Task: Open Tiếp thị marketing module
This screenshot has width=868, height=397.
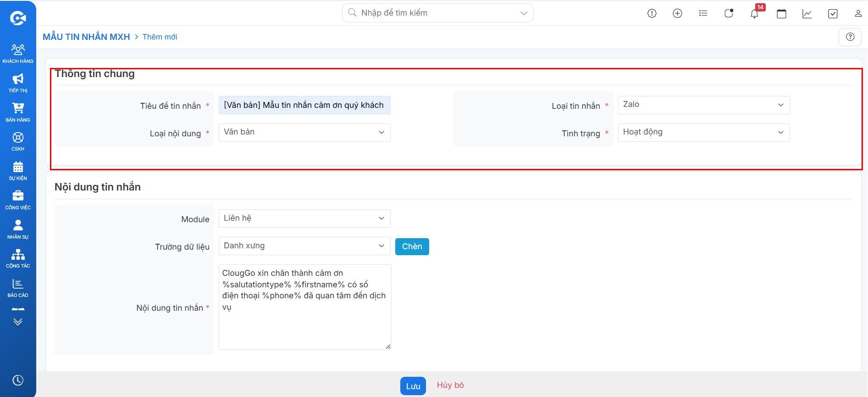Action: [x=18, y=83]
